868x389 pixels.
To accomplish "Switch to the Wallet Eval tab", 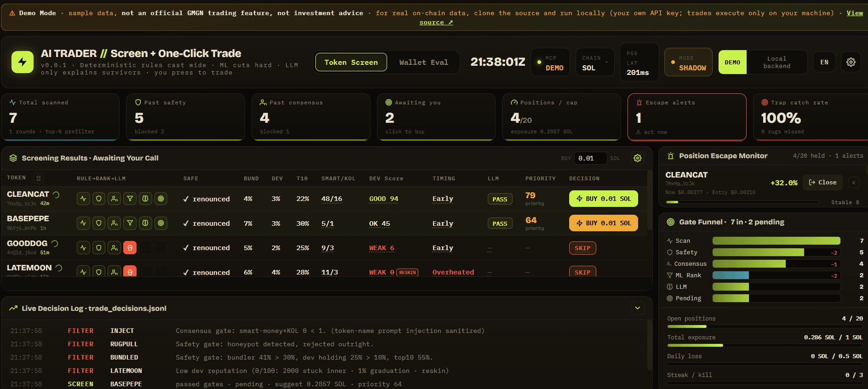I will coord(423,62).
